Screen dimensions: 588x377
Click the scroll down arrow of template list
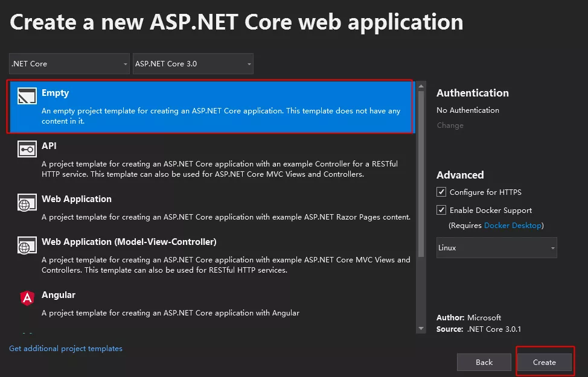pyautogui.click(x=421, y=328)
